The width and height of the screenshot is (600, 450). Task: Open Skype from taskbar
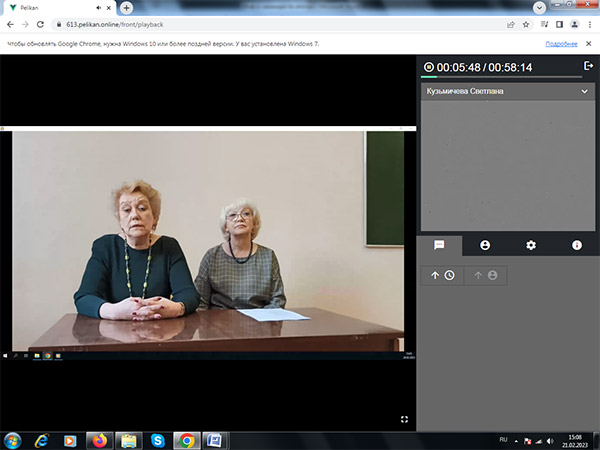(x=158, y=441)
